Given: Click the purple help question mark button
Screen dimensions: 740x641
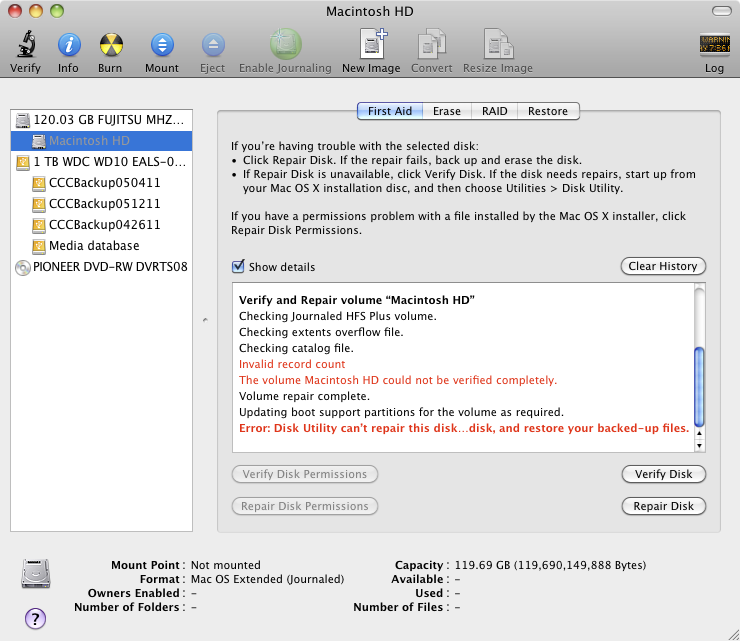Looking at the screenshot, I should coord(35,618).
